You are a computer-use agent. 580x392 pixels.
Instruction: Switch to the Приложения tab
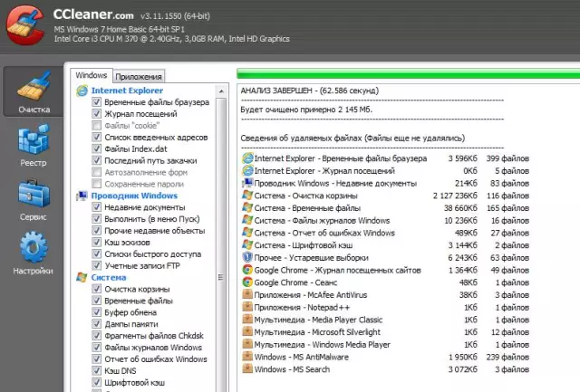click(x=139, y=76)
